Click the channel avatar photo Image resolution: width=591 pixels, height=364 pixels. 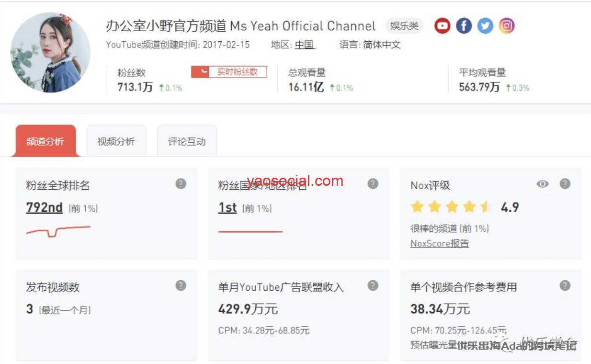click(x=50, y=53)
